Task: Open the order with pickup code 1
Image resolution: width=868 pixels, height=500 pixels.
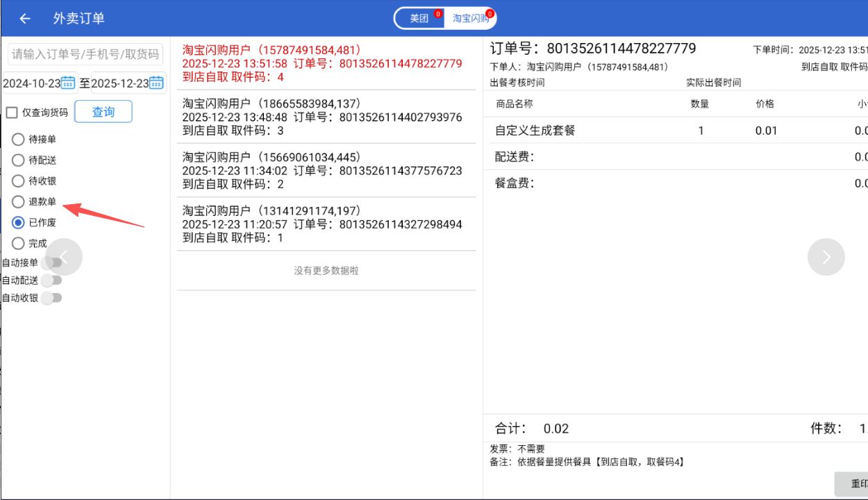Action: [x=326, y=224]
